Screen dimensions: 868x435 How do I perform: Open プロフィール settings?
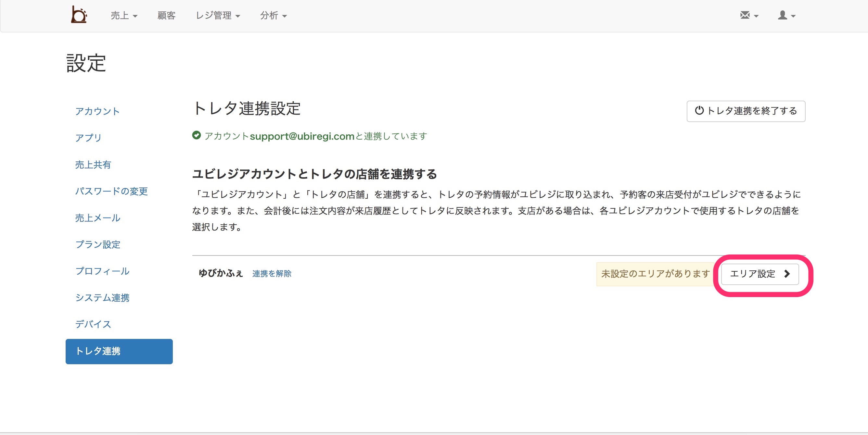(x=102, y=271)
